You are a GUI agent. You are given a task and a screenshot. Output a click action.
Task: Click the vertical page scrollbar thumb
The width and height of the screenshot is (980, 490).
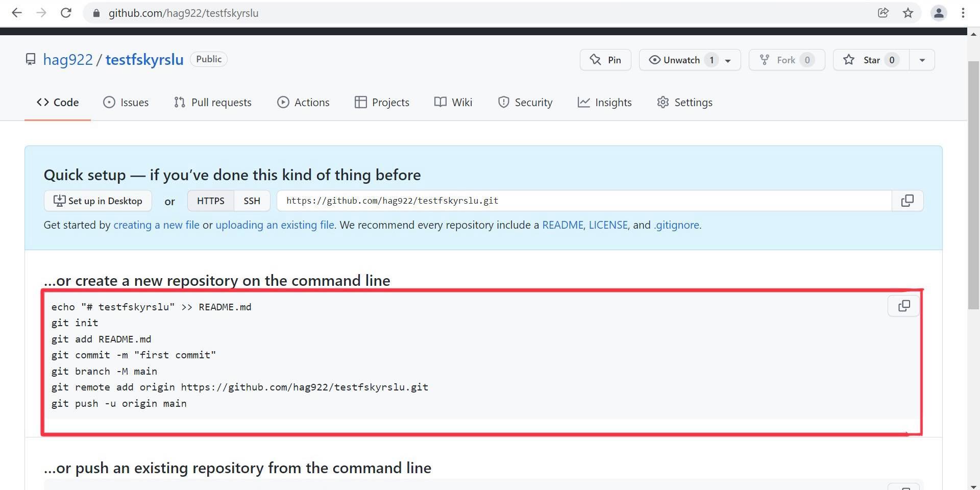[x=973, y=184]
